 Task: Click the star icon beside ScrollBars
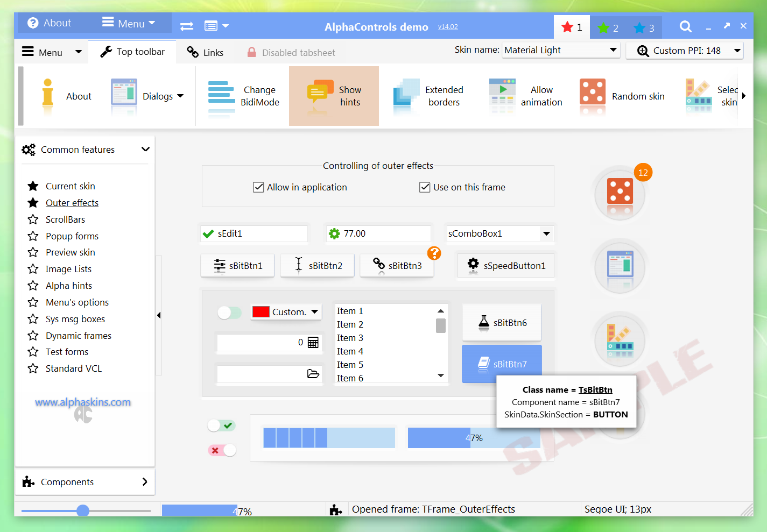coord(33,219)
